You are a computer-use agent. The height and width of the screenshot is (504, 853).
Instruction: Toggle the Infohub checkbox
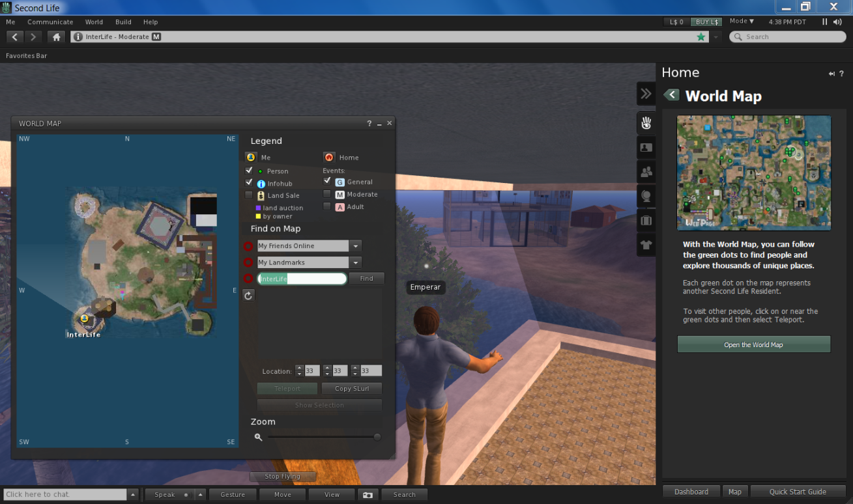(248, 182)
